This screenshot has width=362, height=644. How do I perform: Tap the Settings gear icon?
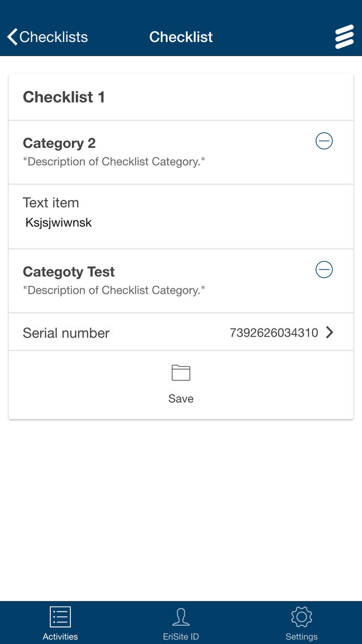pos(301,617)
